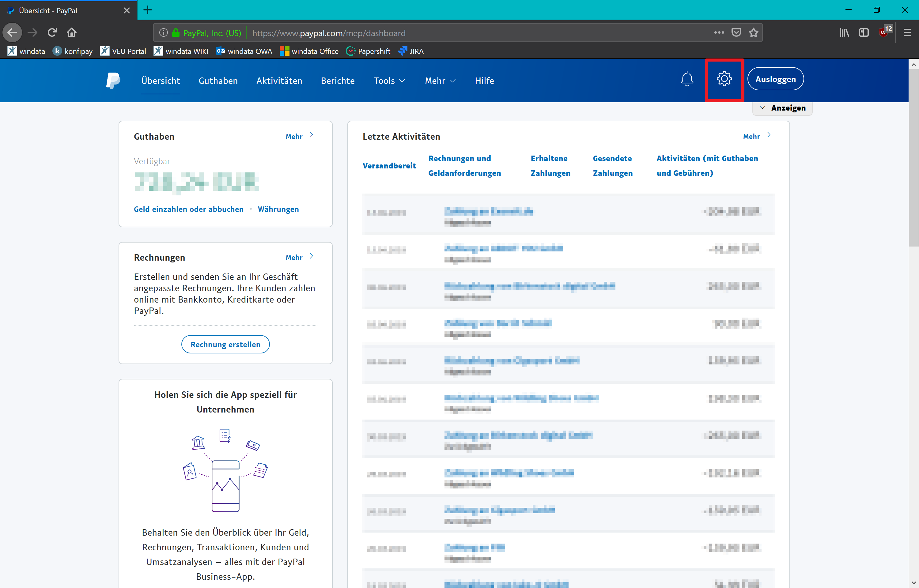The image size is (919, 588).
Task: Open the konfipay bookmark
Action: coord(73,51)
